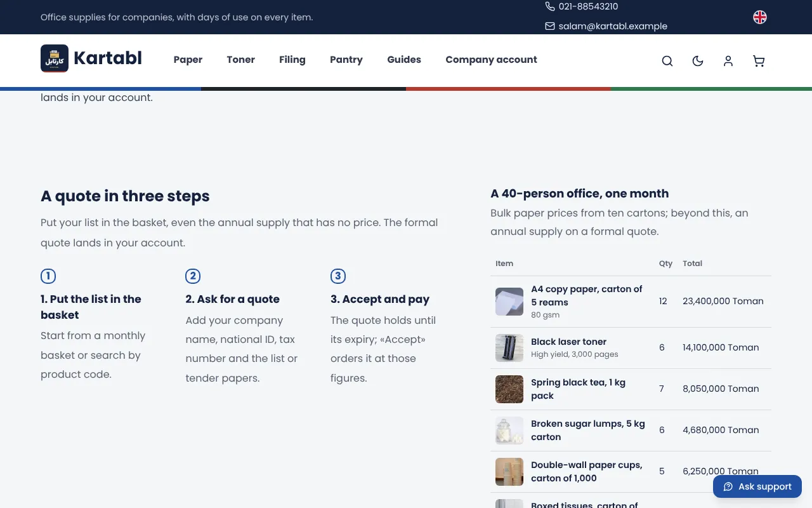Open the user account icon

tap(728, 61)
